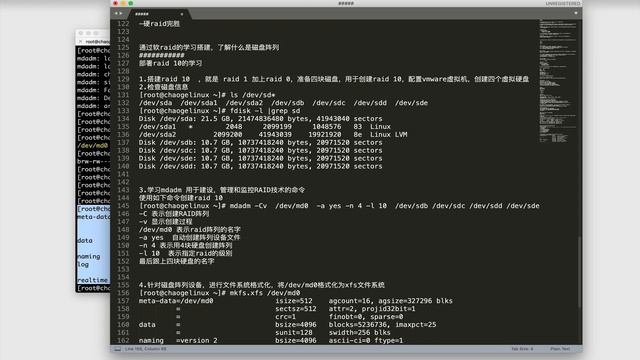The width and height of the screenshot is (640, 360).
Task: Click the '-C 表示创建RAID阵列' line
Action: 174,214
